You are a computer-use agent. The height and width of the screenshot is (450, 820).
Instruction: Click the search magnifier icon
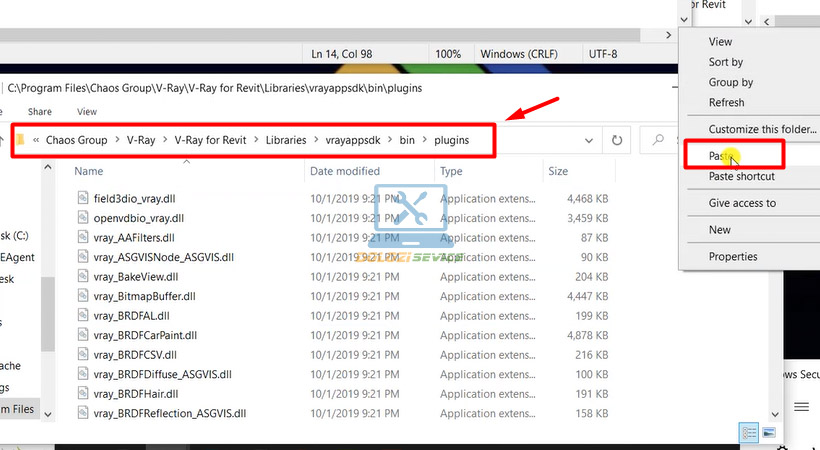pyautogui.click(x=658, y=141)
